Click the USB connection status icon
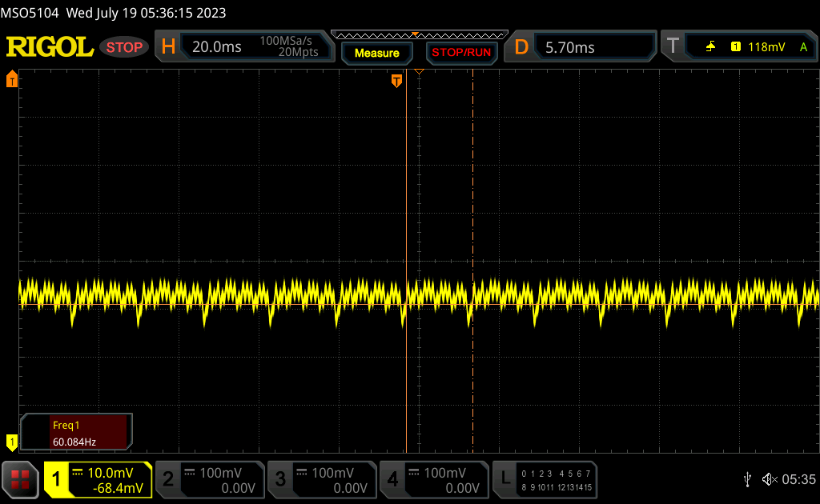The image size is (820, 504). pos(747,479)
